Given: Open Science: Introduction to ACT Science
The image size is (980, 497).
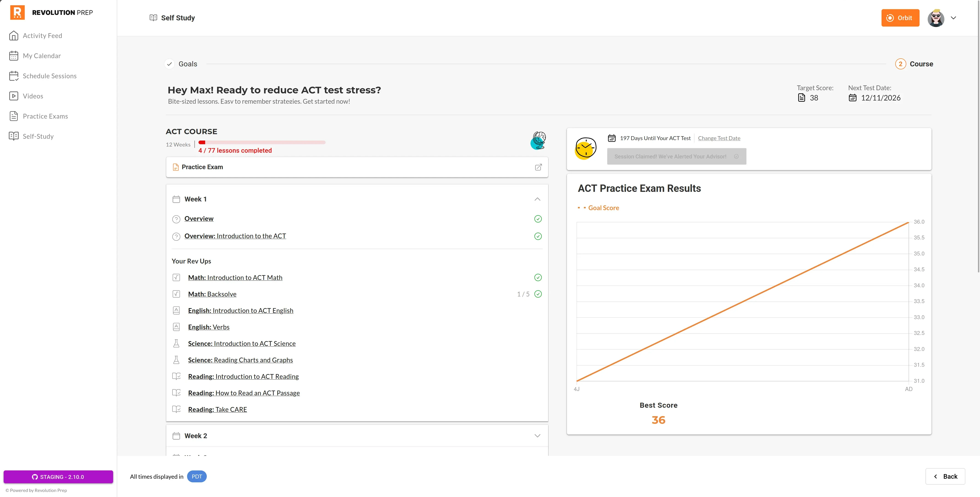Looking at the screenshot, I should point(242,343).
